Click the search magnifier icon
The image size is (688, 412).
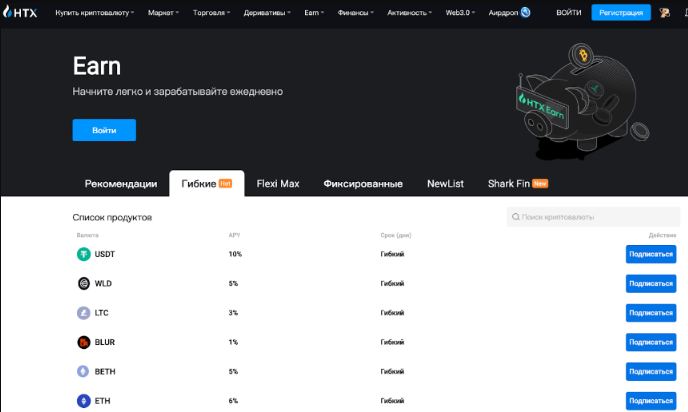pos(516,217)
